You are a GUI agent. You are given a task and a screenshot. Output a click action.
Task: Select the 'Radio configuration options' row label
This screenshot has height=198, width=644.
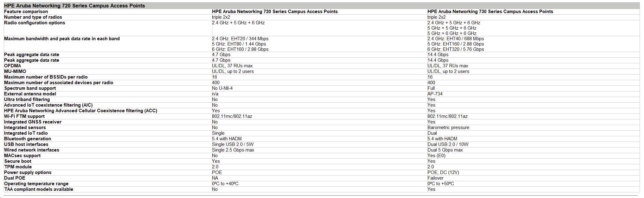click(35, 23)
